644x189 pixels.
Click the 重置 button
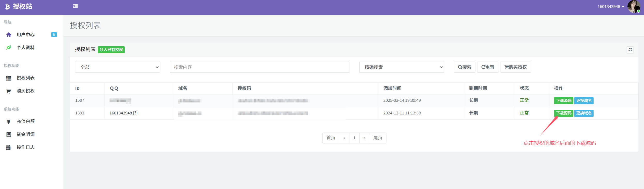[x=488, y=67]
